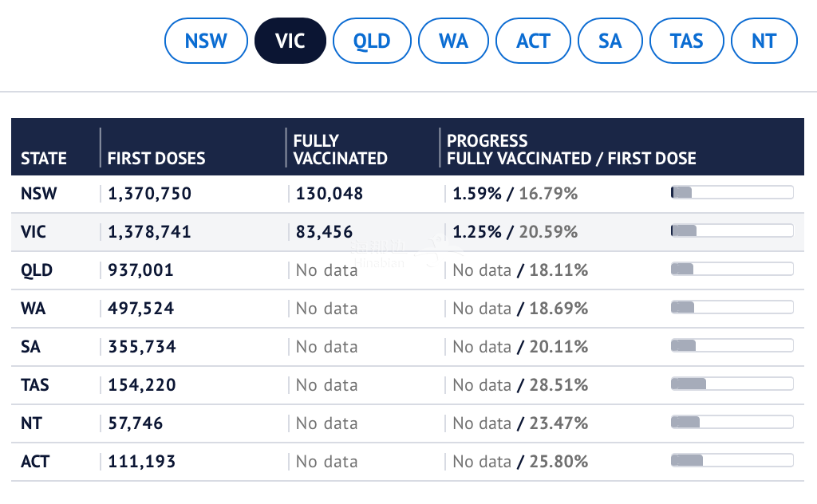
Task: Select the NSW state filter pill
Action: click(206, 41)
